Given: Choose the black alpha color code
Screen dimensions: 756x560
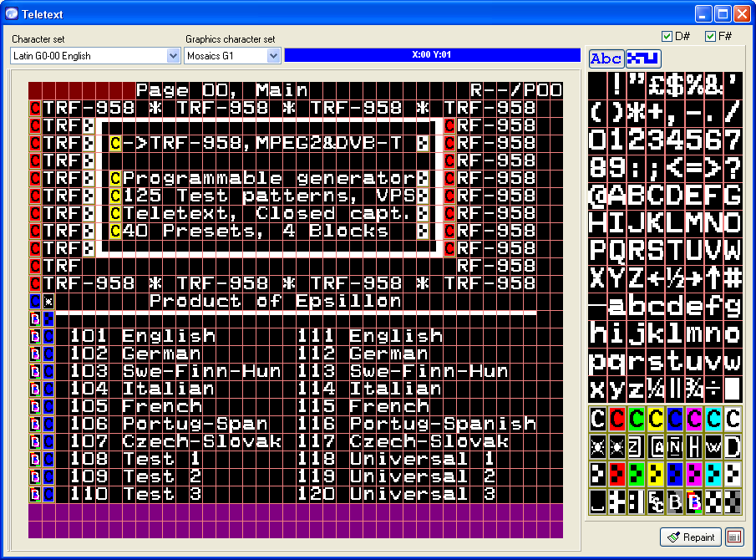Looking at the screenshot, I should pos(598,419).
